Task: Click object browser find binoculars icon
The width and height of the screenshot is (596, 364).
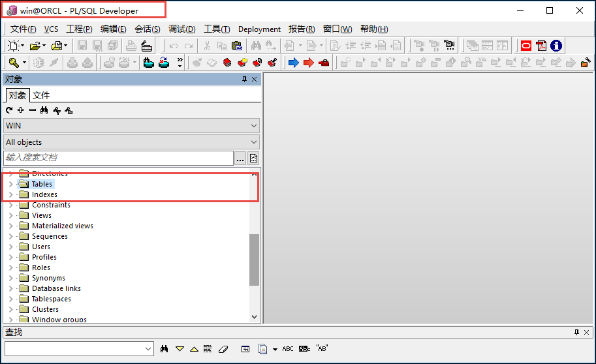Action: pyautogui.click(x=44, y=110)
